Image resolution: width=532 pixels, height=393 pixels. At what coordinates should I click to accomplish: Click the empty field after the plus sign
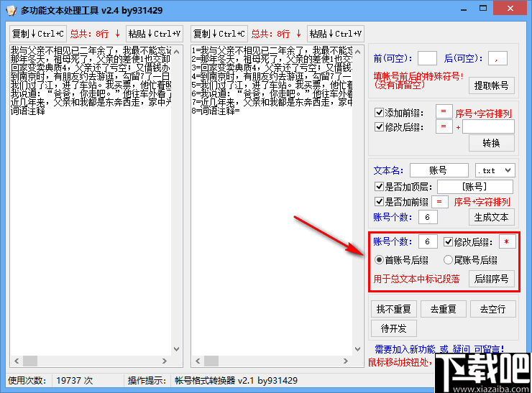[x=488, y=126]
